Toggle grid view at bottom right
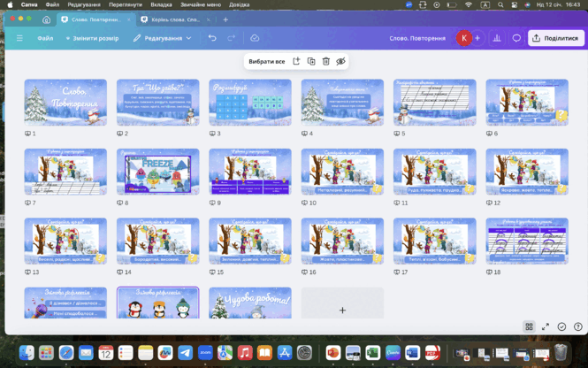 [529, 326]
